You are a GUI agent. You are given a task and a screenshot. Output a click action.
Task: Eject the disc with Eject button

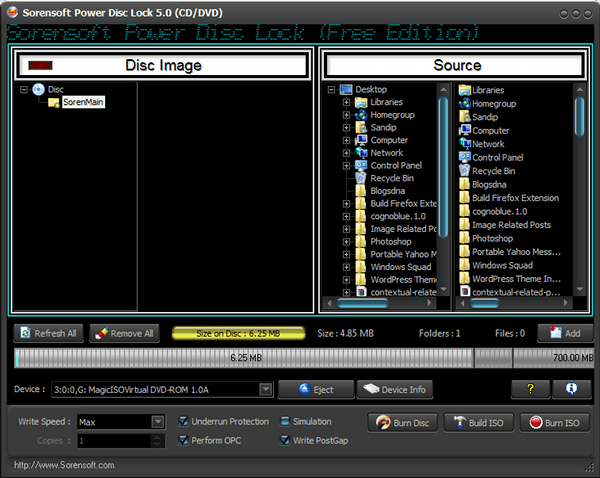[x=316, y=390]
